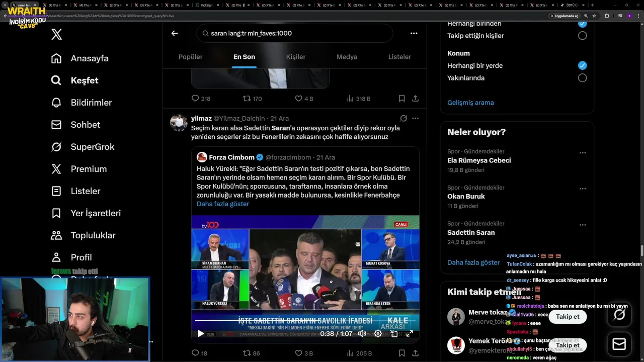Screen dimensions: 644x362
Task: Select Herhangi bir yerde location option
Action: (x=582, y=65)
